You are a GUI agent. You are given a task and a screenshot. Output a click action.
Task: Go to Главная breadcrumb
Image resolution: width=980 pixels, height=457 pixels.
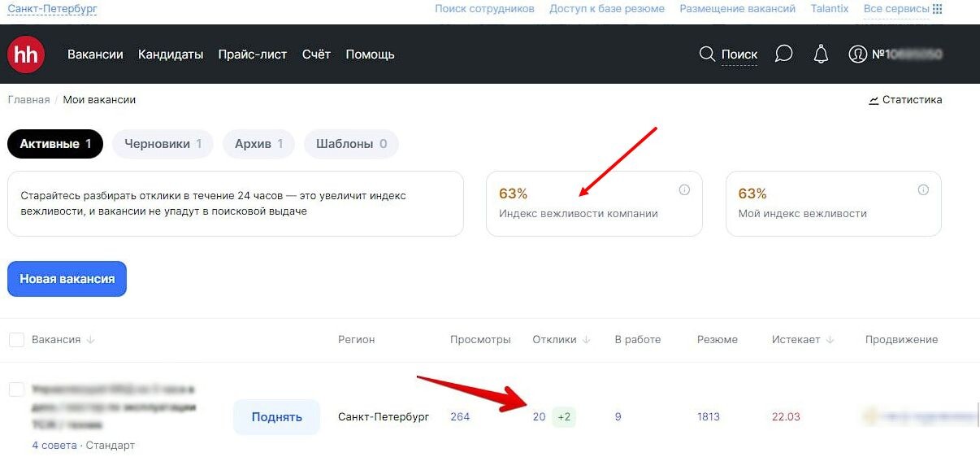[28, 100]
